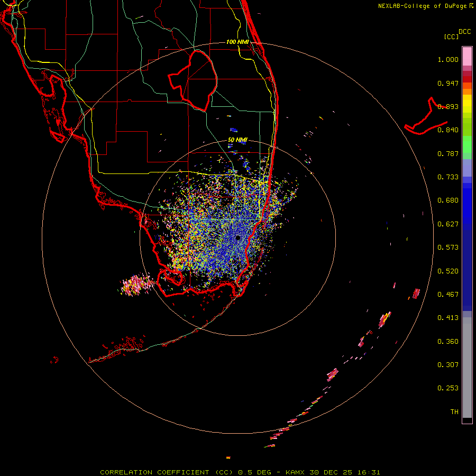
Task: Select the 0.413 scale value
Action: pos(448,318)
